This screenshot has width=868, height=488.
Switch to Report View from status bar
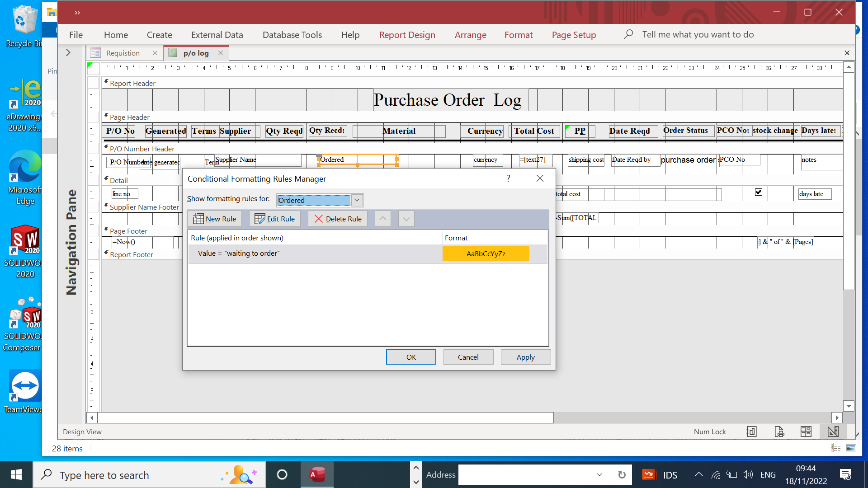751,432
